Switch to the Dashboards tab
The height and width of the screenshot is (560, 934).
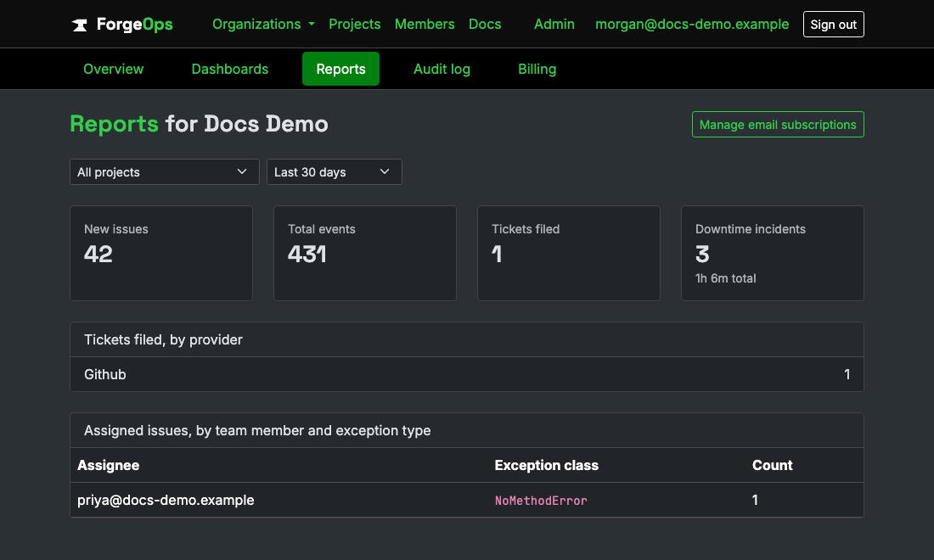pyautogui.click(x=230, y=69)
